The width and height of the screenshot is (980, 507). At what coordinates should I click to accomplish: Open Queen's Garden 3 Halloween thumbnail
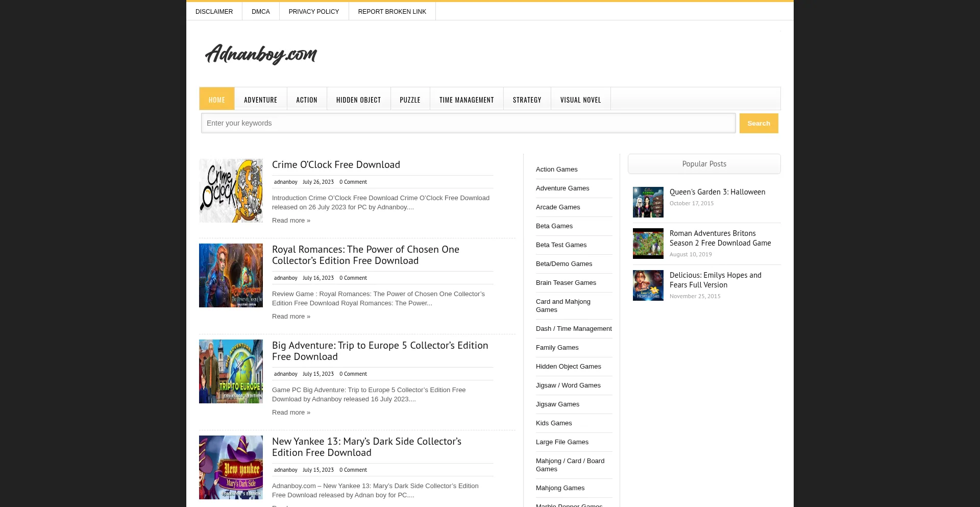pyautogui.click(x=648, y=202)
